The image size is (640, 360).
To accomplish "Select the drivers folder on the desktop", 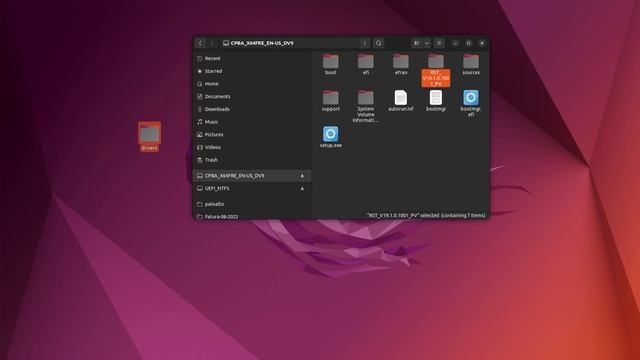I will [x=149, y=137].
